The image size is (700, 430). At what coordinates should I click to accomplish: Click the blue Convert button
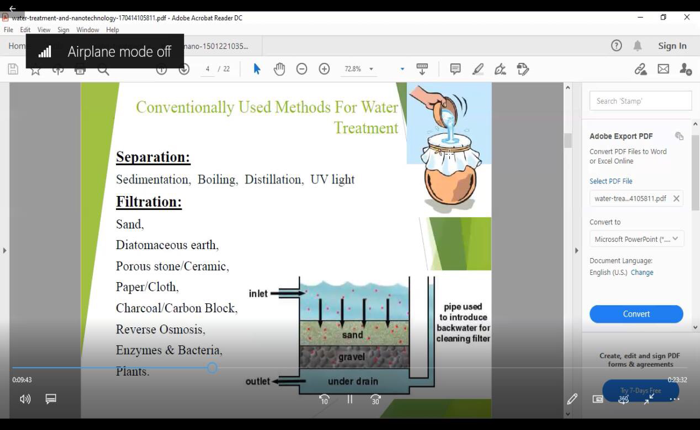click(x=636, y=314)
